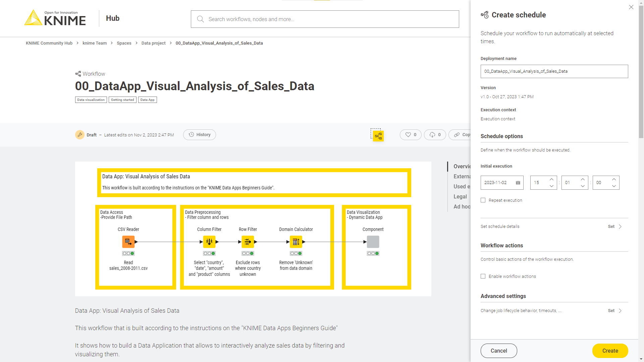Open calendar picker in date field

pos(518,183)
